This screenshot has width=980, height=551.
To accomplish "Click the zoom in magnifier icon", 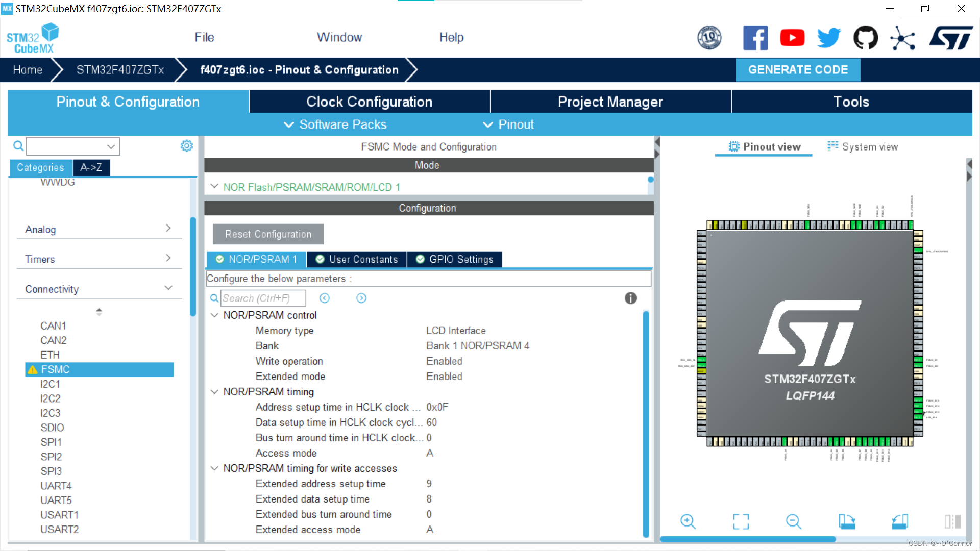I will (x=688, y=521).
